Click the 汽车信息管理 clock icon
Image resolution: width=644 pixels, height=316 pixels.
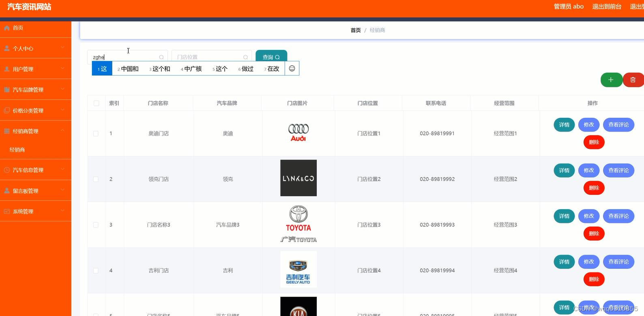click(7, 170)
